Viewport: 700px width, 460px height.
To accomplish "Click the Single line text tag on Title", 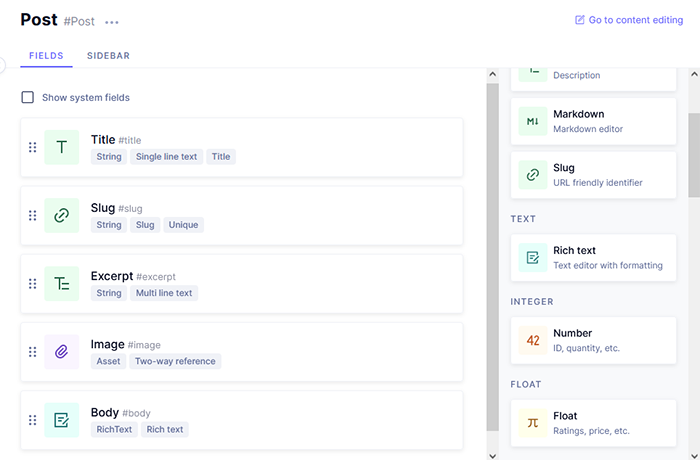I will pos(167,157).
